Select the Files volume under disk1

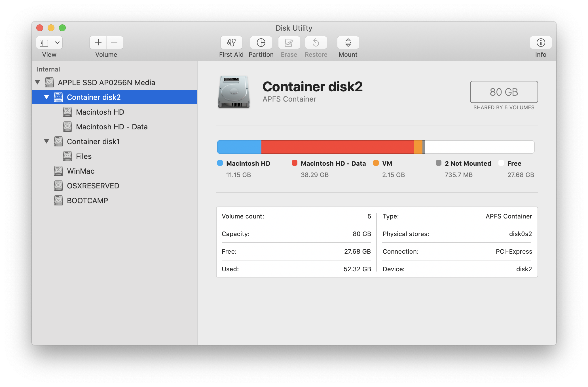(x=84, y=156)
